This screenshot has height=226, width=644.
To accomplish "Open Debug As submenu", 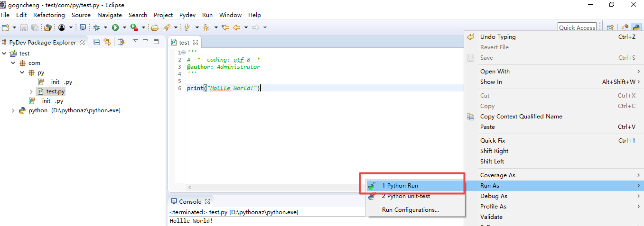I will (x=554, y=196).
